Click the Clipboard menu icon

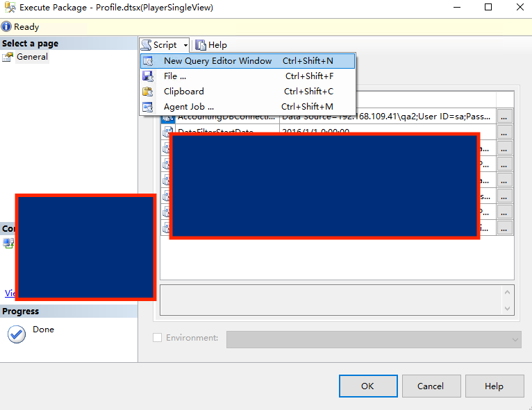147,92
